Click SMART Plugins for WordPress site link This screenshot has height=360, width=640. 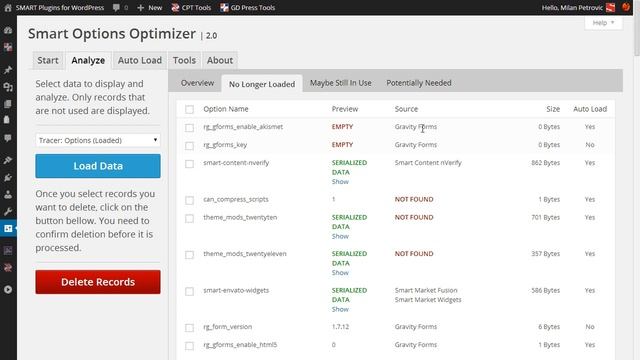[60, 7]
